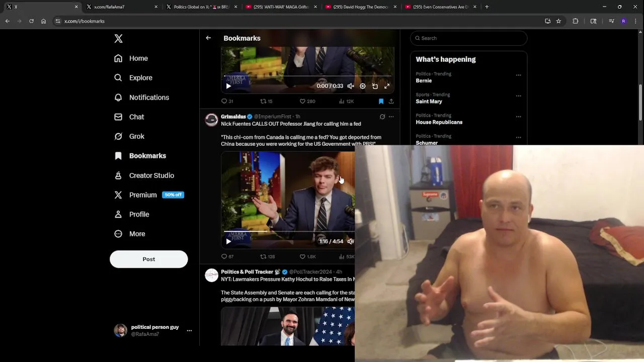Click Grimaldus avatar
Viewport: 644px width, 362px height.
[x=212, y=120]
